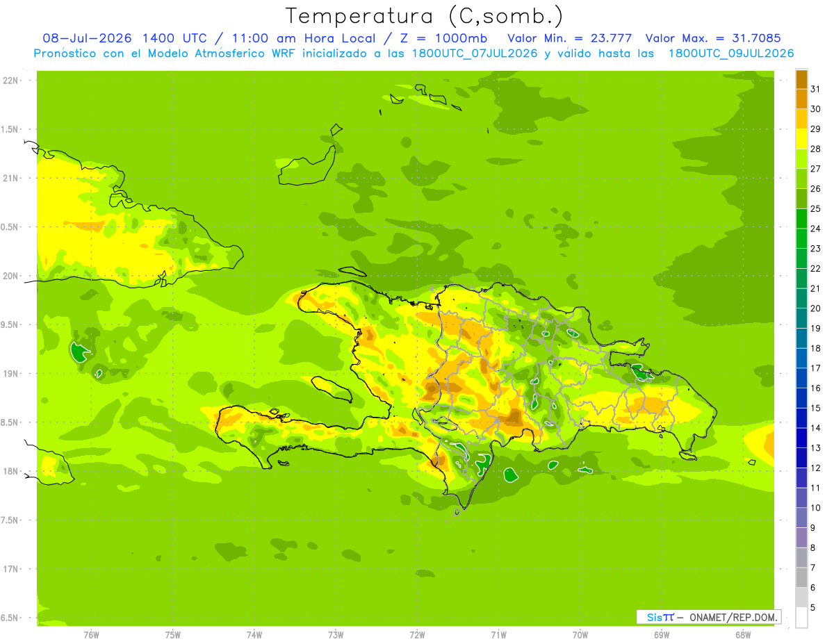The image size is (834, 644).
Task: Click the '73W' longitude label
Action: 336,635
